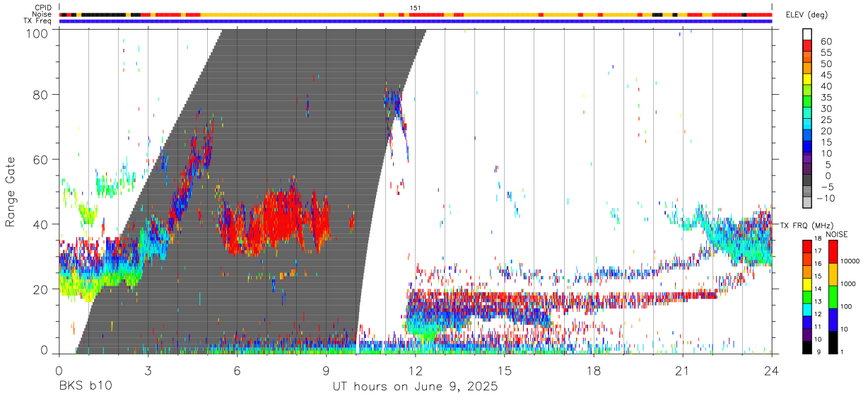The image size is (868, 401).
Task: Click the 12 label on TX FRQ scale
Action: pos(818,314)
